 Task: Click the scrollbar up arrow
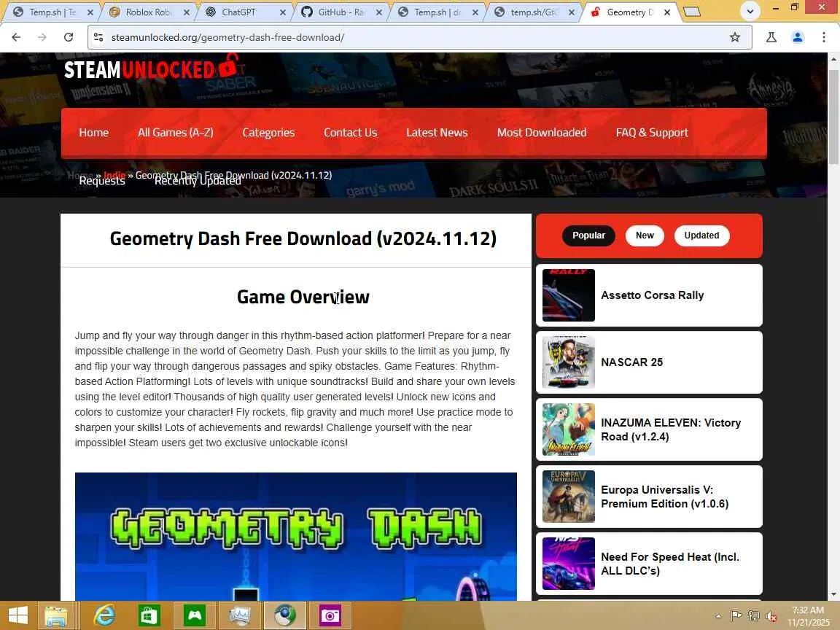833,58
